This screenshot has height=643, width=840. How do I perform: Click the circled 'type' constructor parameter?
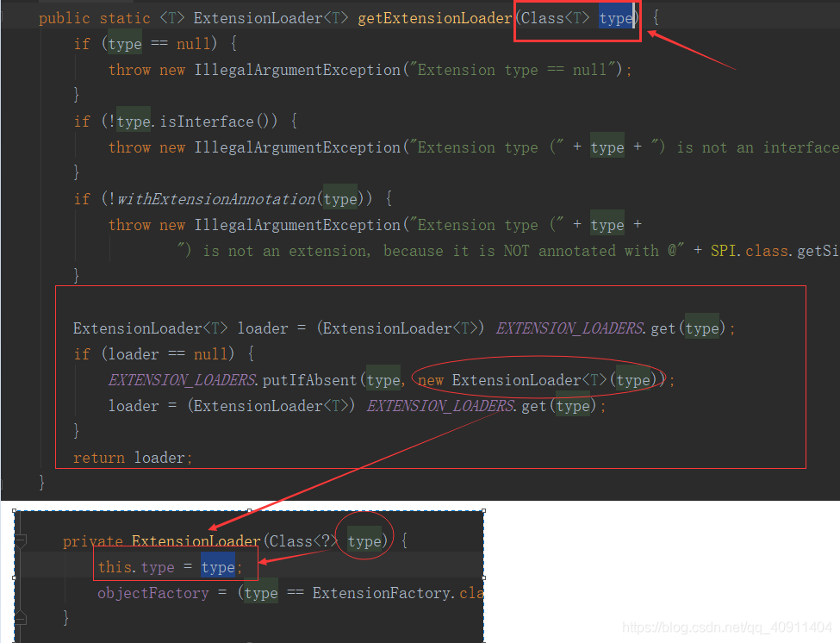click(364, 541)
